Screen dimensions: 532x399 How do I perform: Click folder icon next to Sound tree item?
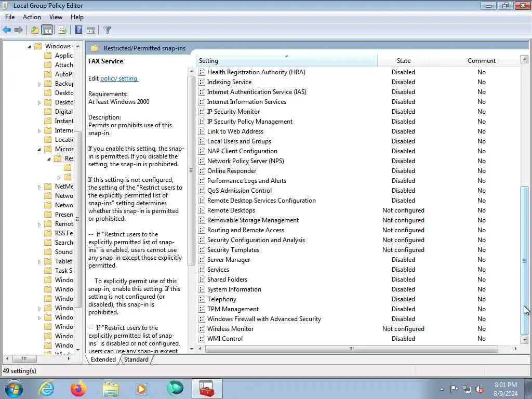[48, 252]
